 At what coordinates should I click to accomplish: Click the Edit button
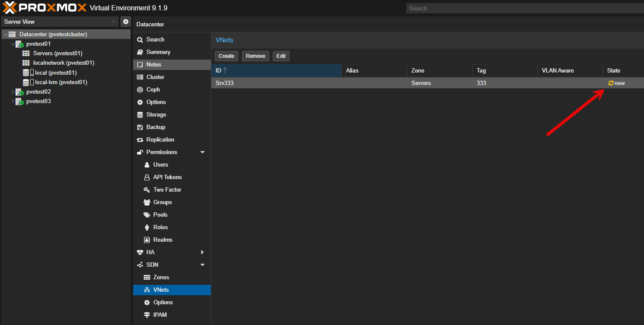click(281, 56)
